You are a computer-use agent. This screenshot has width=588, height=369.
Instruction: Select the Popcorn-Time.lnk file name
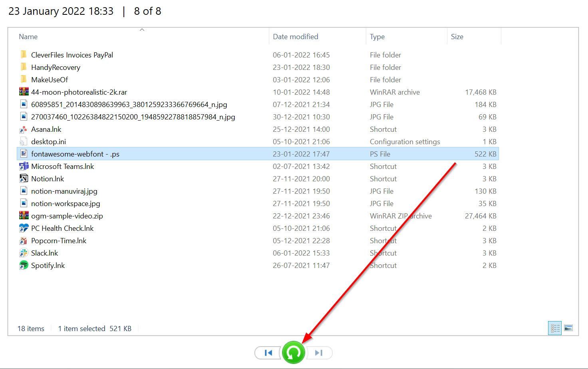59,241
